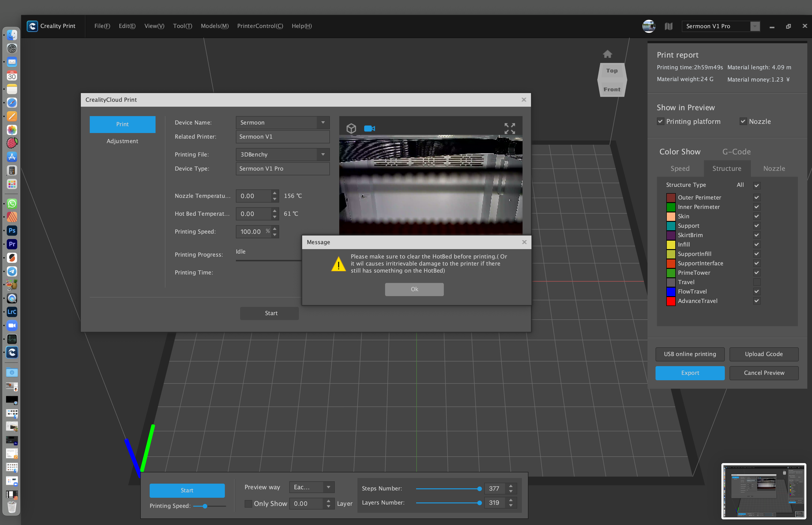812x525 pixels.
Task: Expand camera preview to fullscreen
Action: coord(509,129)
